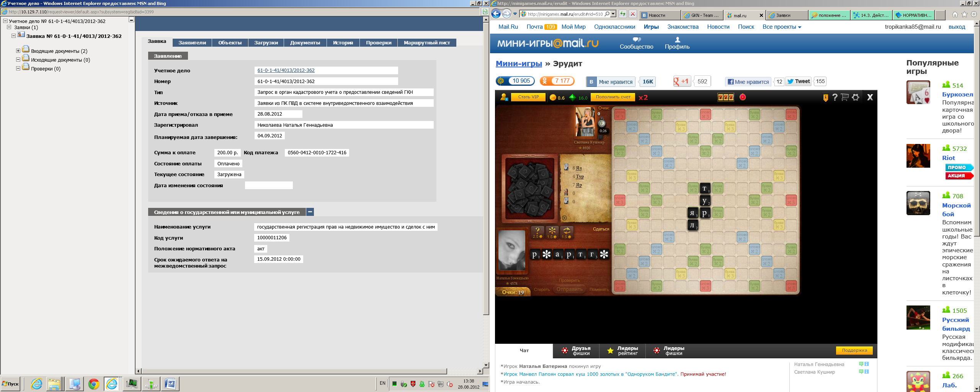Screen dimensions: 980x392
Task: Click the Сдаться link
Action: point(601,229)
